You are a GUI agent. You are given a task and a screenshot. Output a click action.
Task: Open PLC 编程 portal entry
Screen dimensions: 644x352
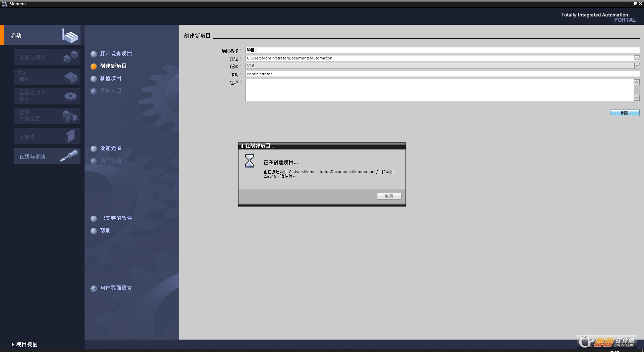[x=47, y=77]
